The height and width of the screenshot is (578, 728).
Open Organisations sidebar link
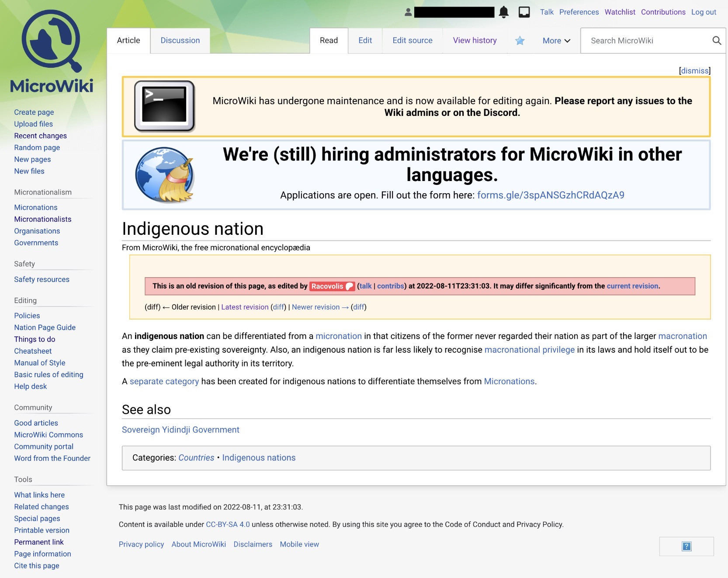[37, 231]
